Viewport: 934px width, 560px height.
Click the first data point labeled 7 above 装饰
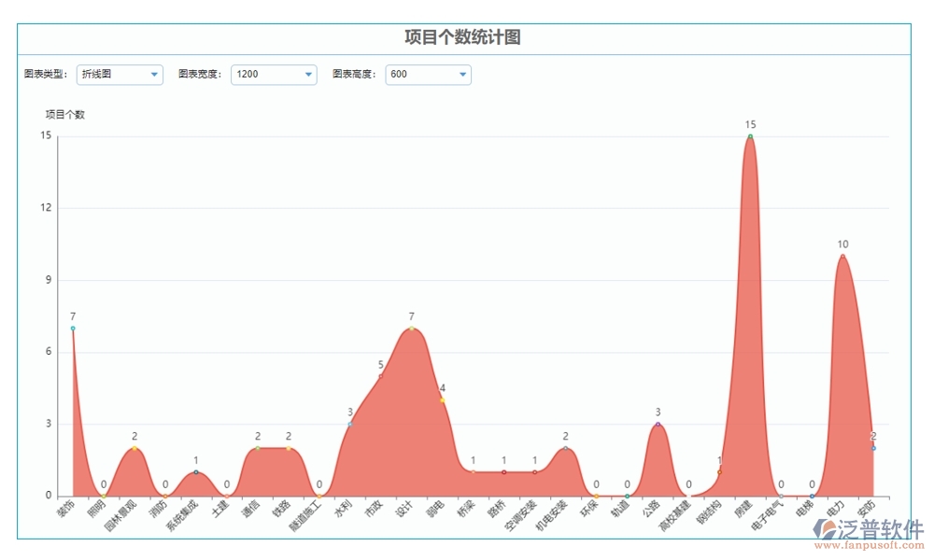pyautogui.click(x=73, y=328)
